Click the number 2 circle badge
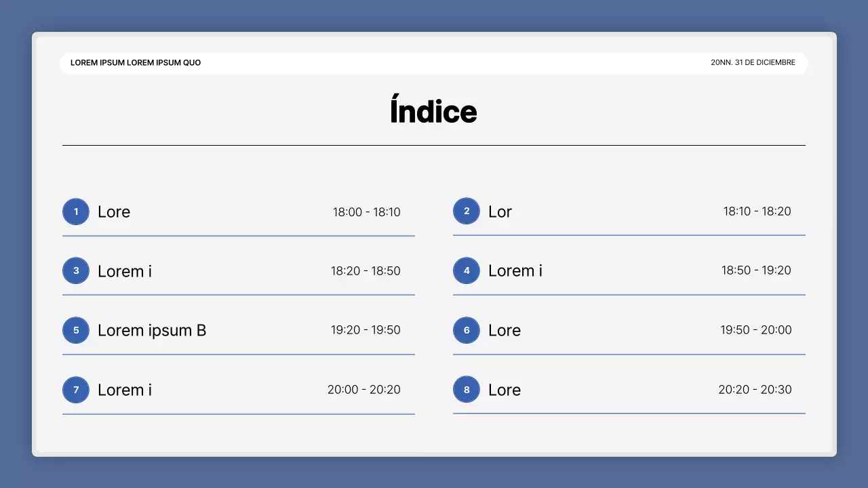 coord(467,211)
